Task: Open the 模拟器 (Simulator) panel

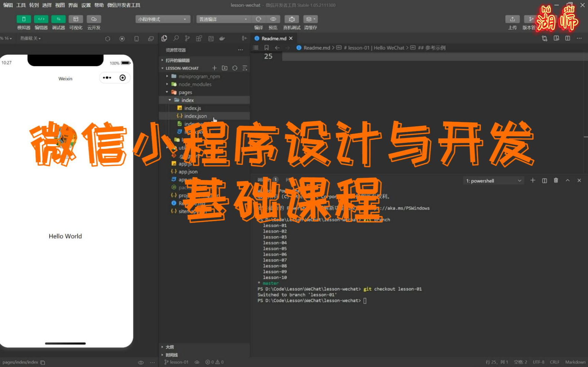Action: [23, 19]
